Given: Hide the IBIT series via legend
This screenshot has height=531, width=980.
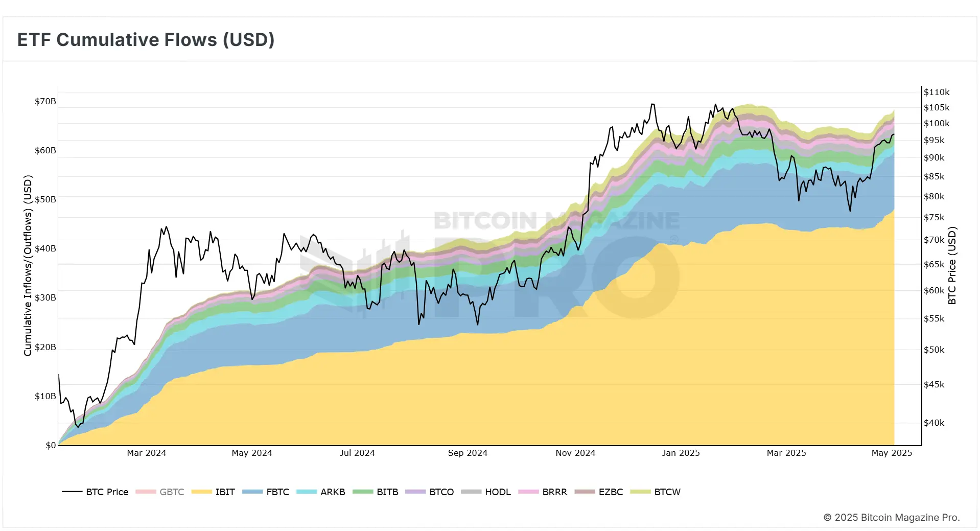Looking at the screenshot, I should [213, 492].
